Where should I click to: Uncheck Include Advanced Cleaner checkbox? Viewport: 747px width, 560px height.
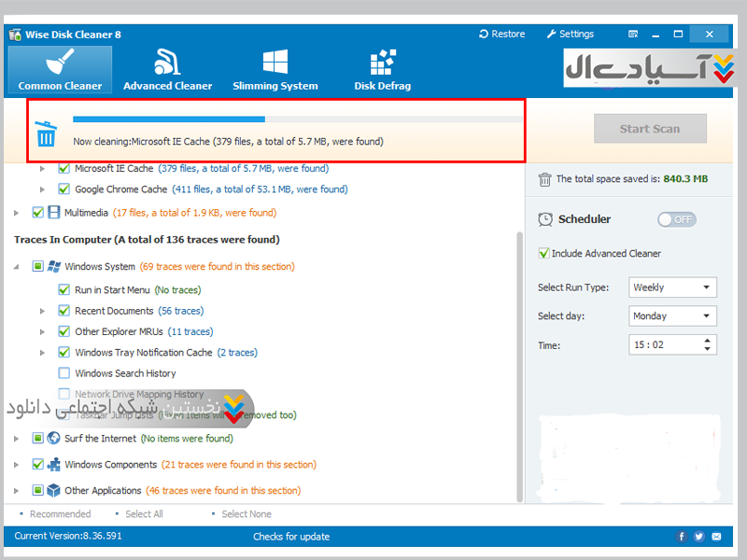coord(544,253)
